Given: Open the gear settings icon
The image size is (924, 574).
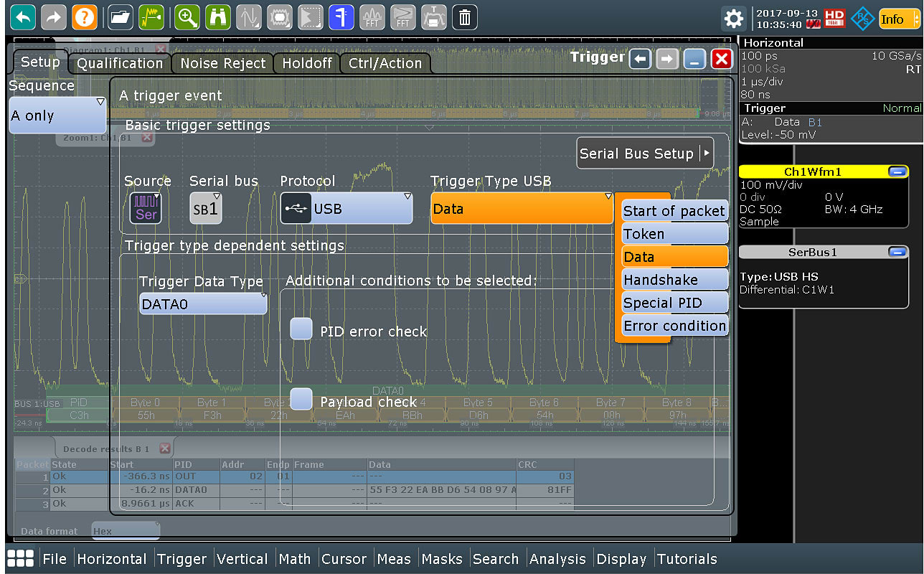Looking at the screenshot, I should (733, 18).
